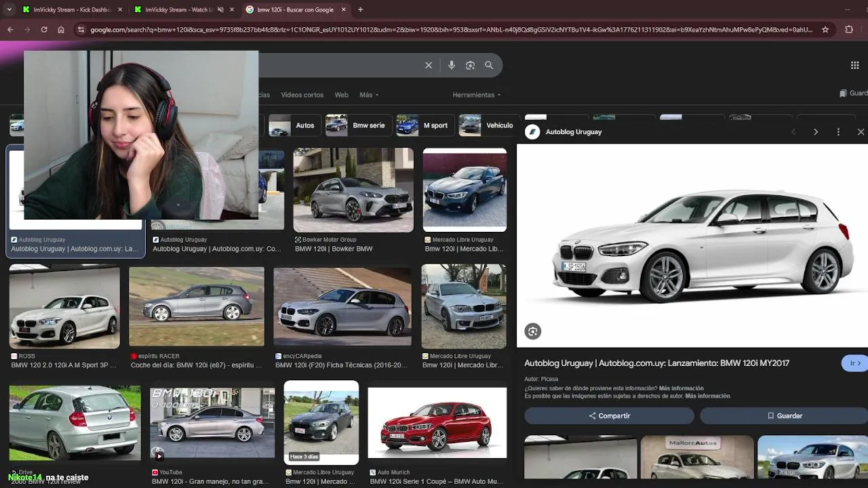The width and height of the screenshot is (868, 488).
Task: Search inside image with Lens button
Action: click(532, 331)
